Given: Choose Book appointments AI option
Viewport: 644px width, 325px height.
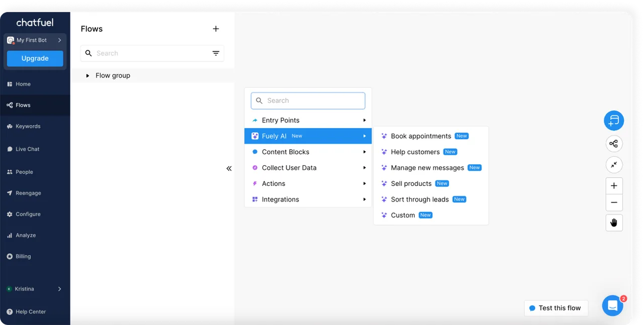Looking at the screenshot, I should (x=431, y=136).
